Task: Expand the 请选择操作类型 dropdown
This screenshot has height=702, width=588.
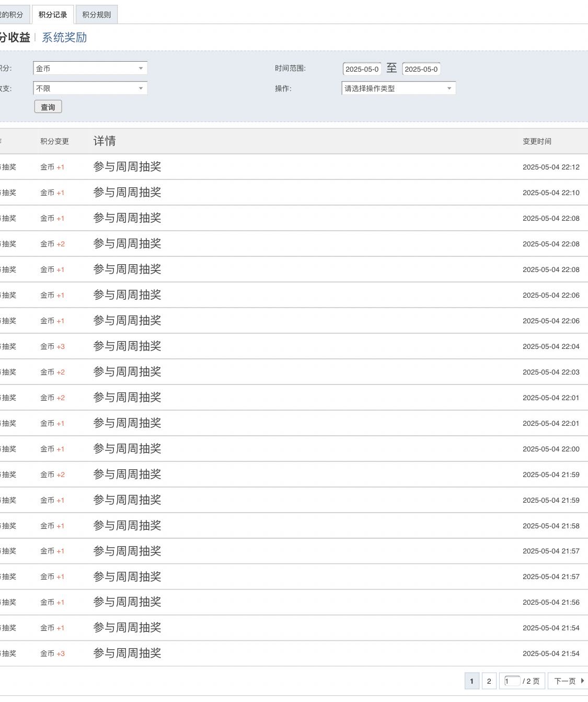Action: (x=398, y=88)
